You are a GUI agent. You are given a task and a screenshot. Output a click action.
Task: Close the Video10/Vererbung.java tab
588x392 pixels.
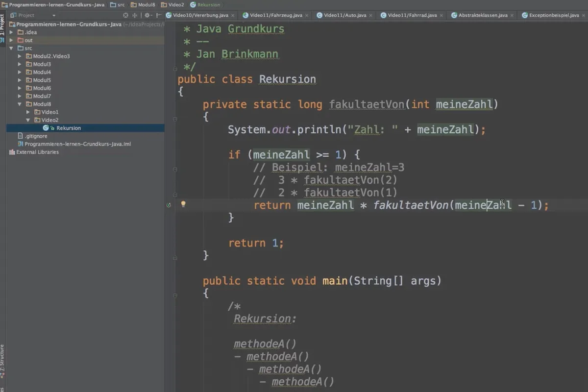click(232, 15)
